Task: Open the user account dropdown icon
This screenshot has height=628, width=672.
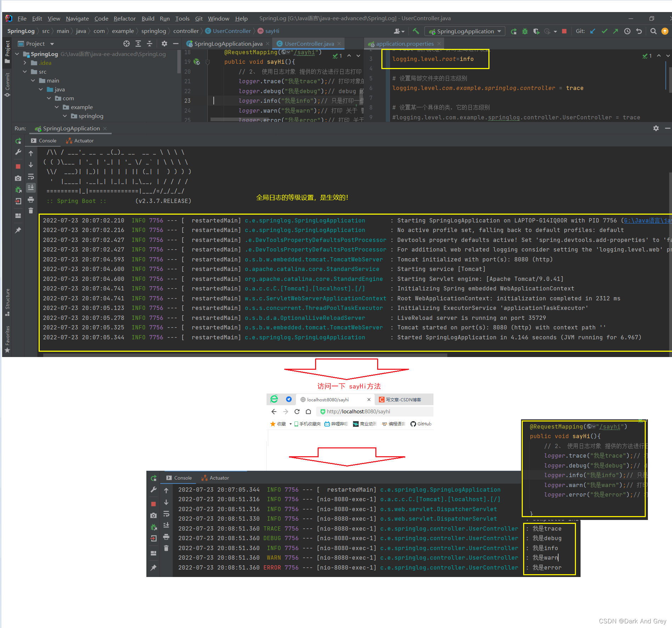Action: [399, 31]
